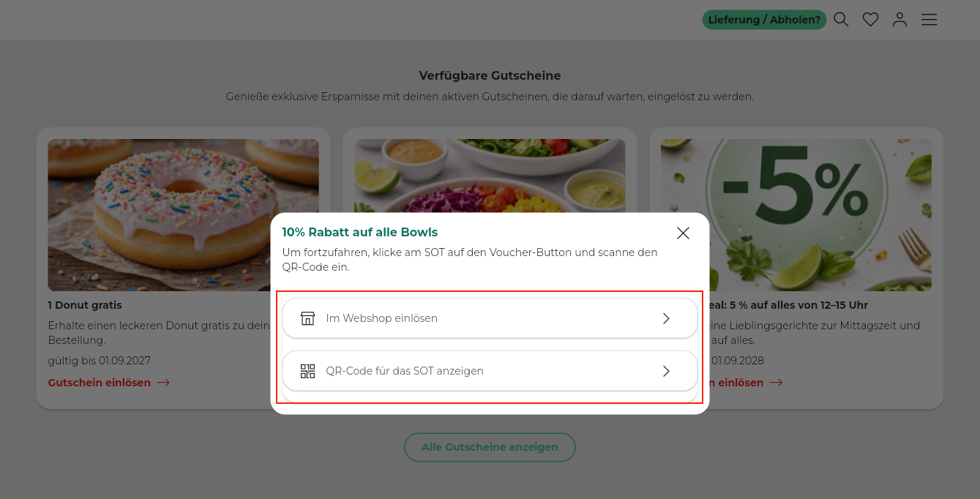Click the red arrow on the 5% deal card
Image resolution: width=980 pixels, height=499 pixels.
click(x=776, y=383)
